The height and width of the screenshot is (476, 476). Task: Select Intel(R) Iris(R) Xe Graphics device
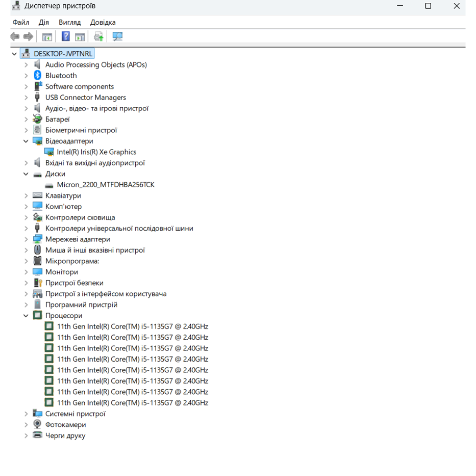click(96, 152)
